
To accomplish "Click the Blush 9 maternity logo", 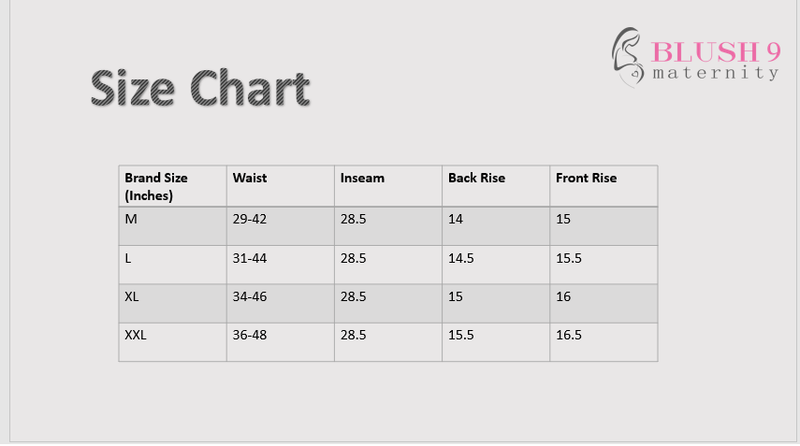I will [696, 57].
